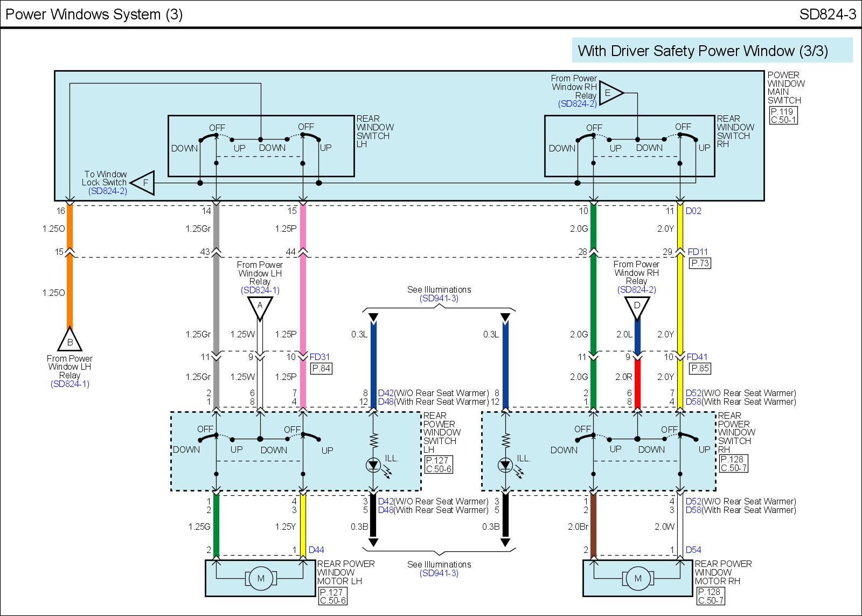This screenshot has height=616, width=862.
Task: Click the triangle E arrow symbol
Action: (609, 93)
